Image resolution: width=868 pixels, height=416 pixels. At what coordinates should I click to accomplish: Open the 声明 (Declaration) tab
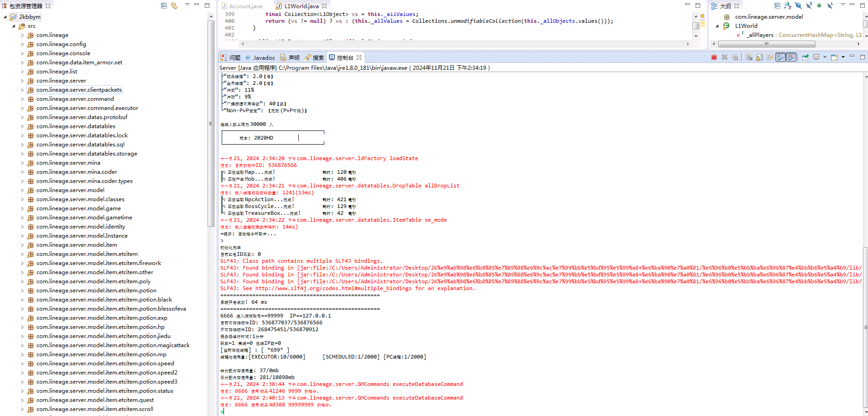tap(290, 57)
